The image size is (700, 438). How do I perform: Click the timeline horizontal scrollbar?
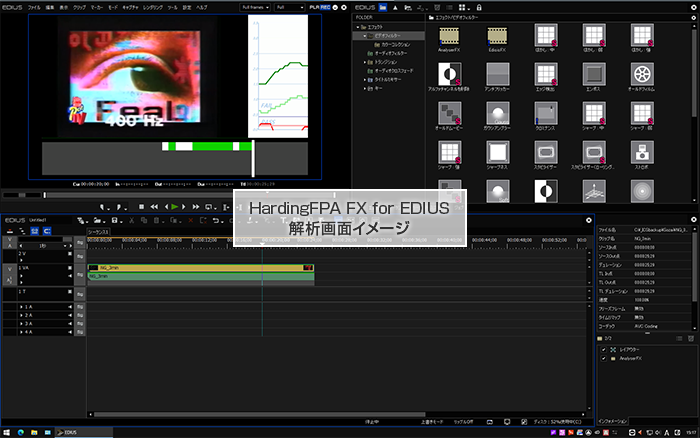tap(259, 414)
